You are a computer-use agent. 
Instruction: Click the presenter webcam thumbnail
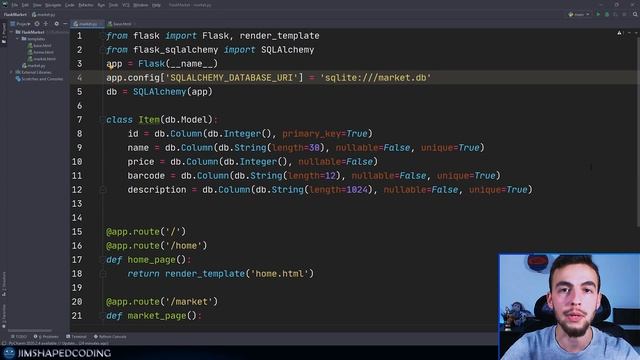pos(569,307)
